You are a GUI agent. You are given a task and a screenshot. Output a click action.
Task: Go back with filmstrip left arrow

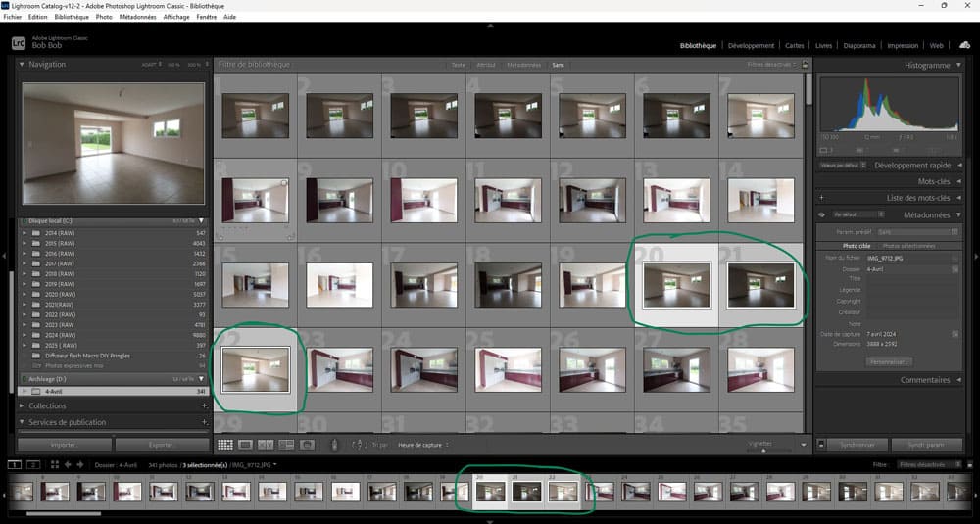pos(68,464)
